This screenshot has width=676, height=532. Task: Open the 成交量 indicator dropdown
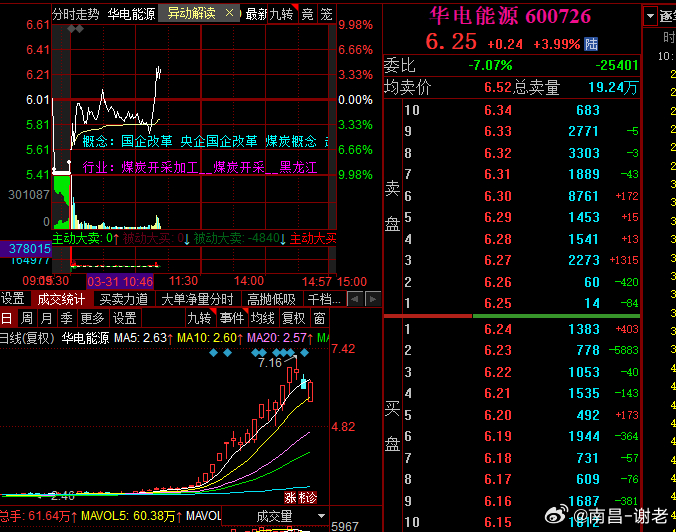[275, 516]
